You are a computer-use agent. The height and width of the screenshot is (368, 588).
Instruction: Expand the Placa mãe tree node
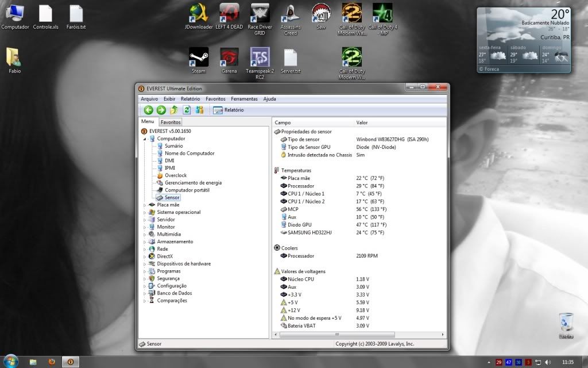click(x=144, y=205)
